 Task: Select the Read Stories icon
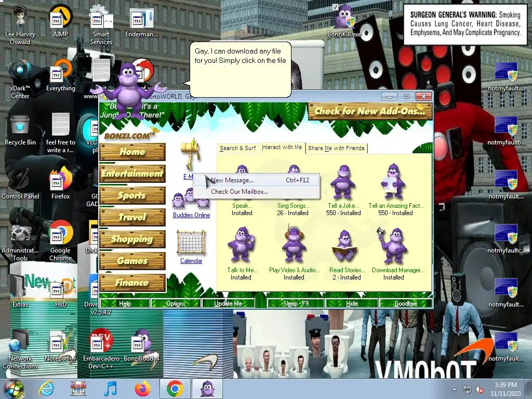pos(344,246)
